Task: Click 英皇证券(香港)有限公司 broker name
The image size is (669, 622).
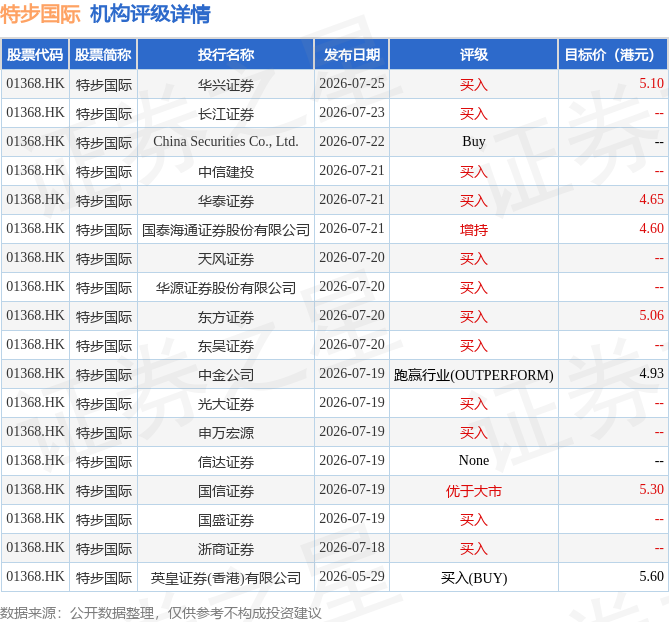Action: point(226,578)
